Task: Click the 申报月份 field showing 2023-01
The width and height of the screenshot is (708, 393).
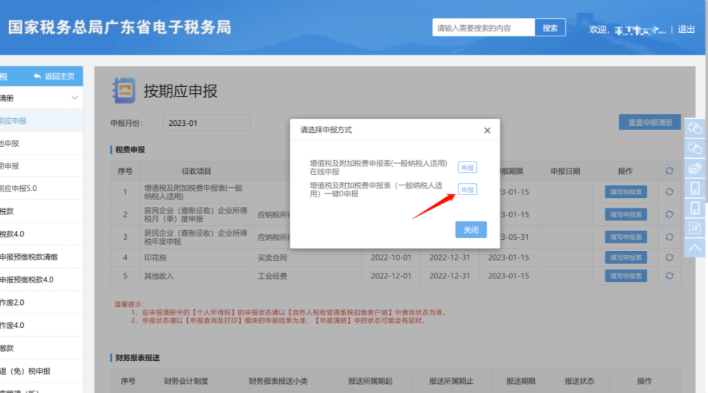Action: point(206,123)
